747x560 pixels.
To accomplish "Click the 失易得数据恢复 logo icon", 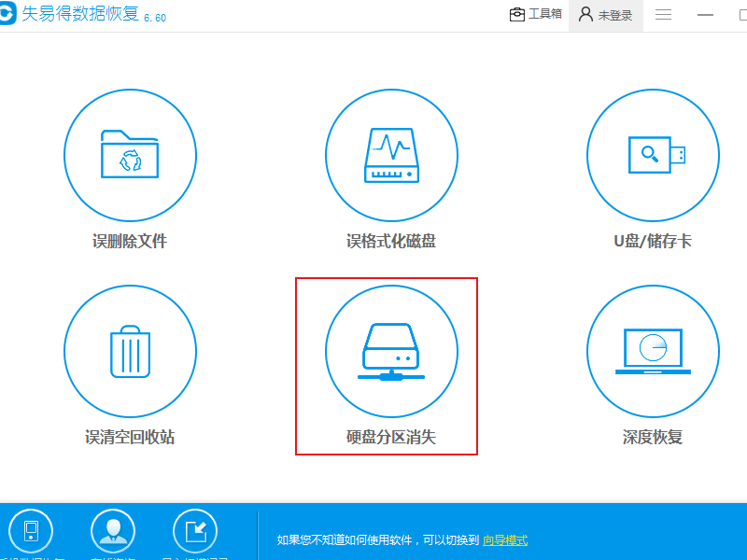I will [x=7, y=13].
